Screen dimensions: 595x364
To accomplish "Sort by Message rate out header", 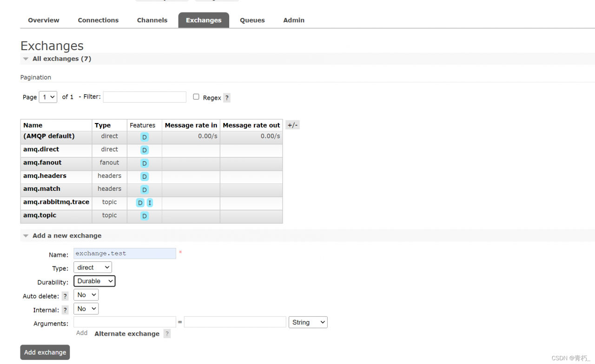I will click(x=251, y=125).
